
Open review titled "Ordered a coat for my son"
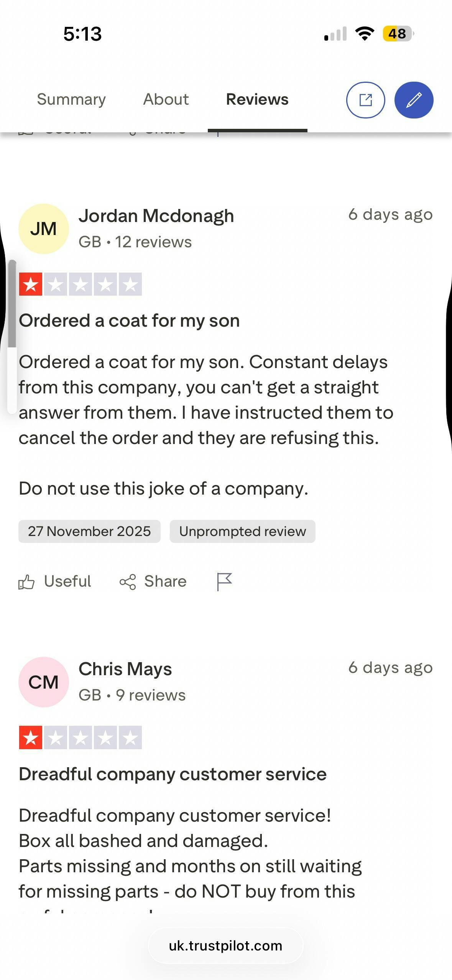129,321
